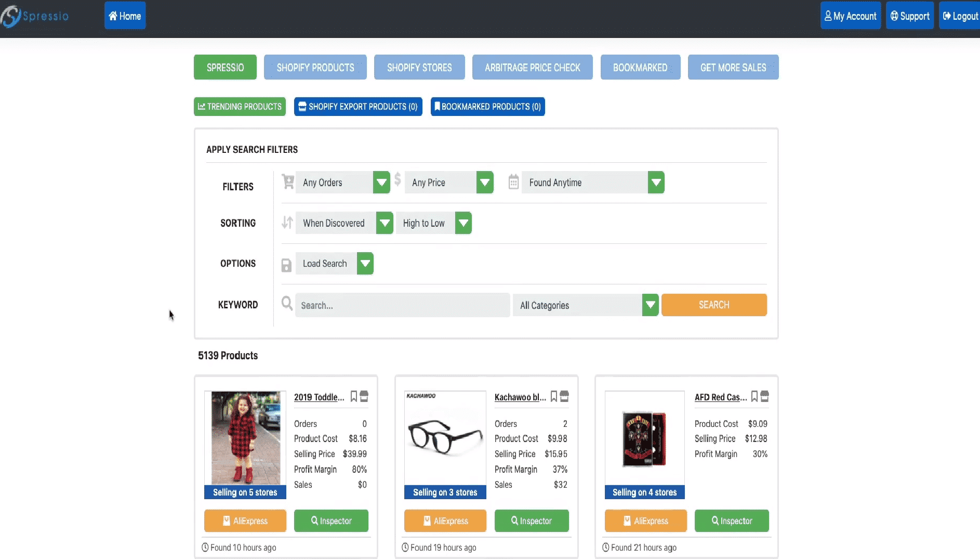980x559 pixels.
Task: Click the Selling on 4 stores banner
Action: pyautogui.click(x=645, y=492)
